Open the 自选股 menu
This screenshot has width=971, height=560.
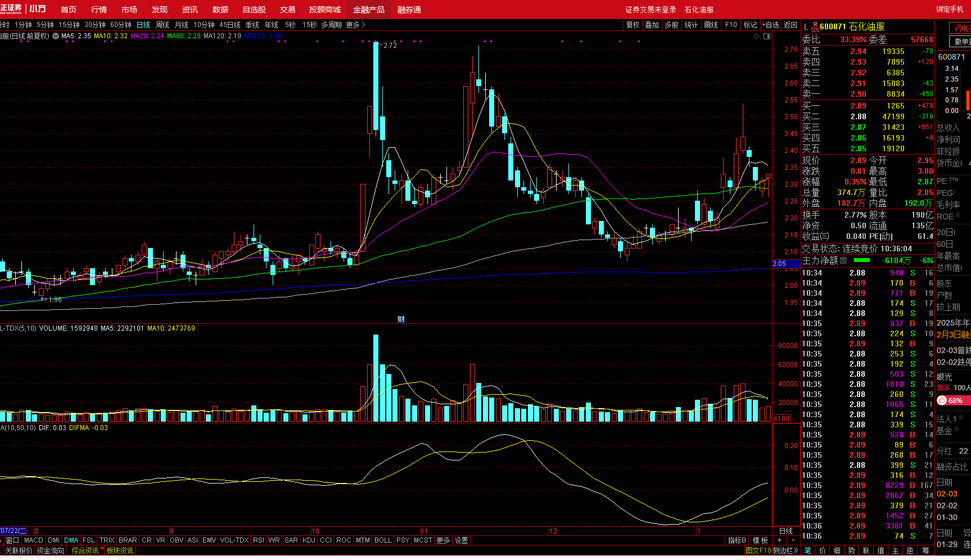pos(254,10)
